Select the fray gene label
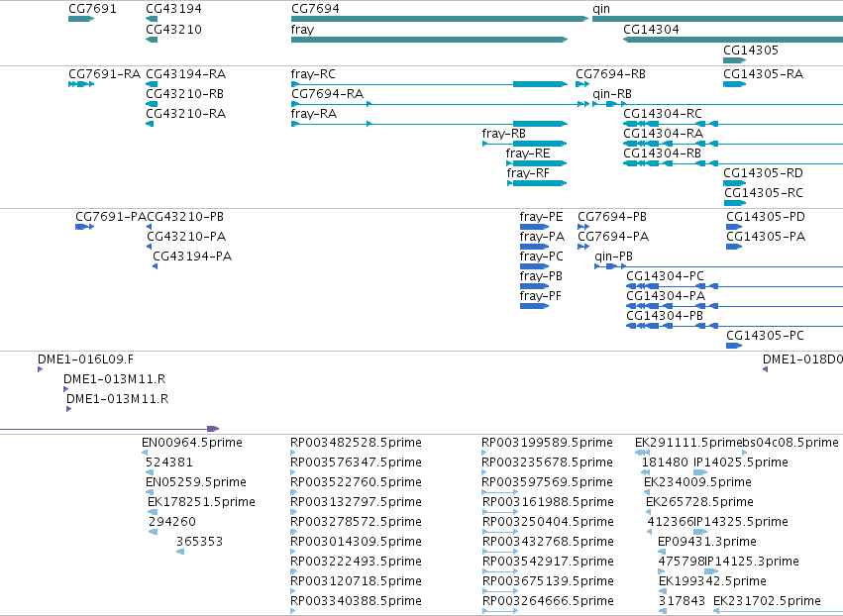 coord(302,30)
